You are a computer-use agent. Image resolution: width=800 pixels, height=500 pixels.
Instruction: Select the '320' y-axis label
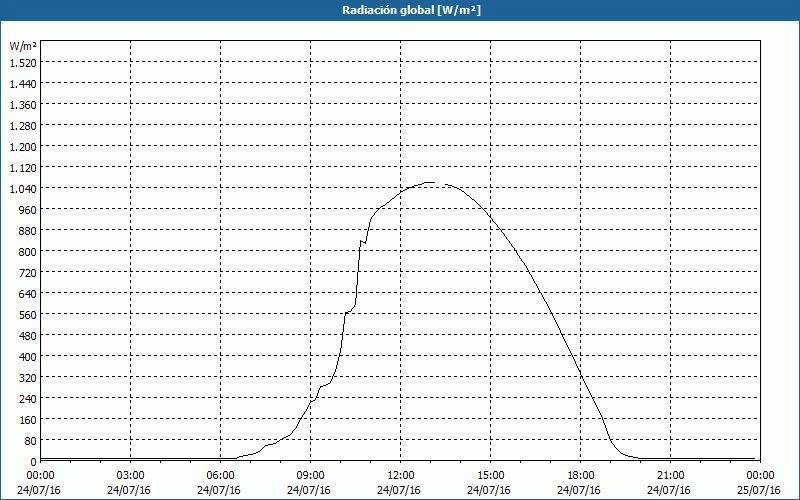point(27,378)
